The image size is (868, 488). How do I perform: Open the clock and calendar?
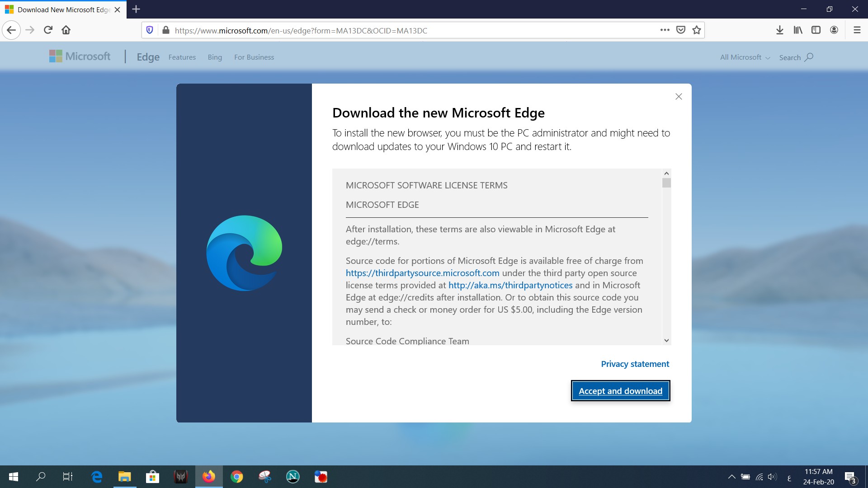coord(818,477)
